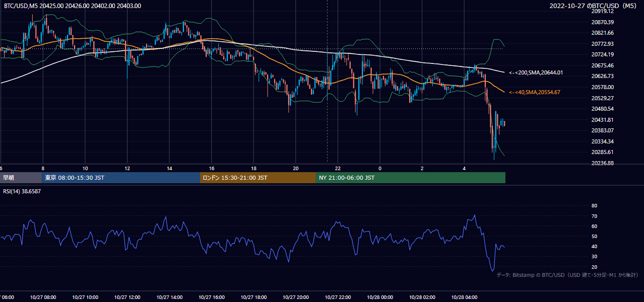Click hour 4 on the price chart time axis
Image resolution: width=644 pixels, height=302 pixels.
464,168
